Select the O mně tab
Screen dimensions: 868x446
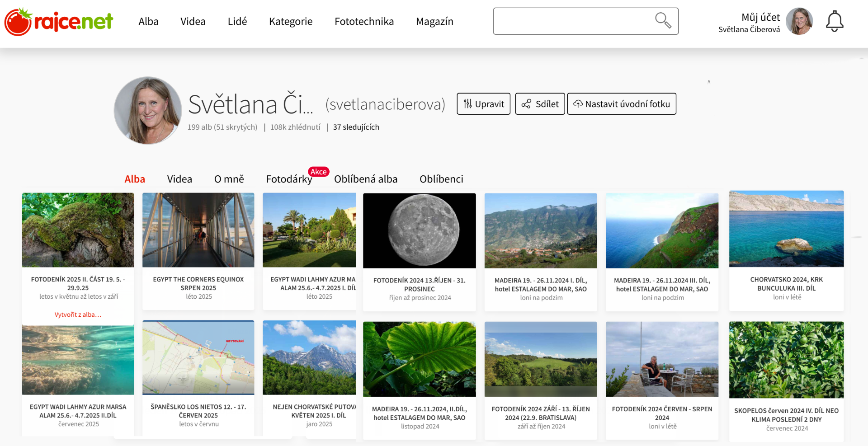[x=229, y=179]
